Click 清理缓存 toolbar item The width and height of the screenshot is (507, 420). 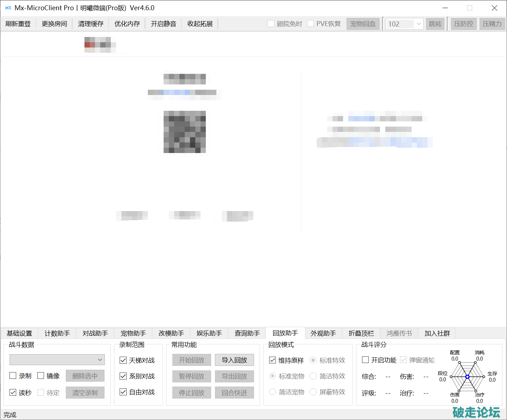pos(91,24)
